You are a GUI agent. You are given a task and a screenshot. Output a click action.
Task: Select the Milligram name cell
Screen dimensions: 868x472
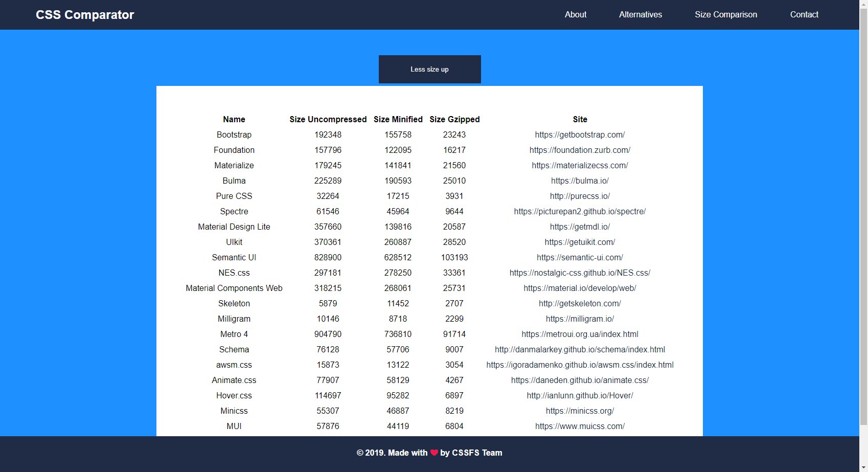[x=234, y=319]
